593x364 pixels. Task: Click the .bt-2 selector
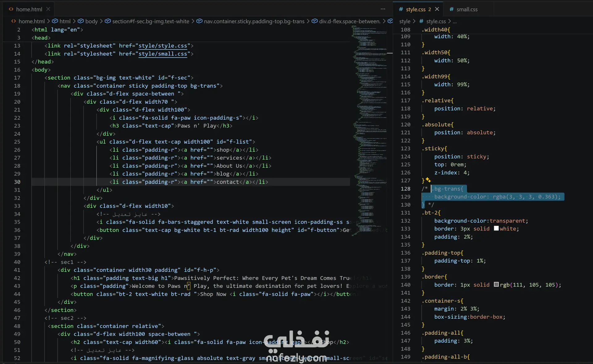coord(431,213)
